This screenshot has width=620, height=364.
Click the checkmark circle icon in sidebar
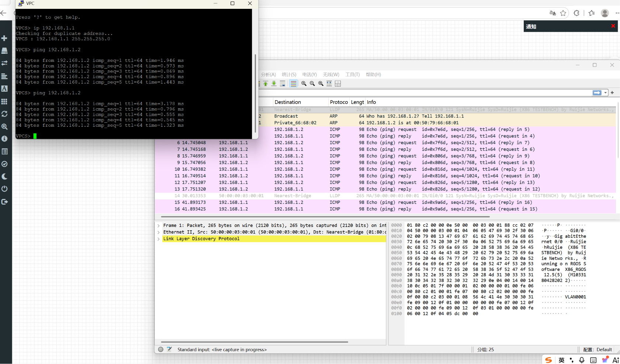click(4, 164)
